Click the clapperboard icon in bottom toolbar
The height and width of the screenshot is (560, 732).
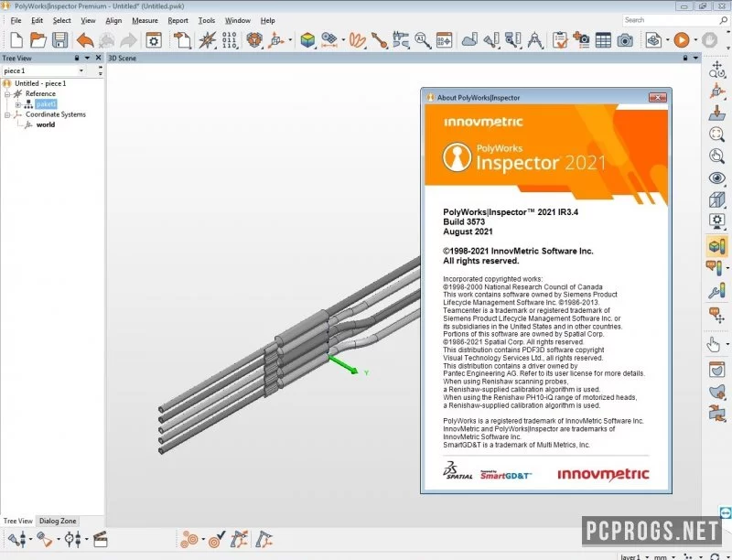[101, 540]
